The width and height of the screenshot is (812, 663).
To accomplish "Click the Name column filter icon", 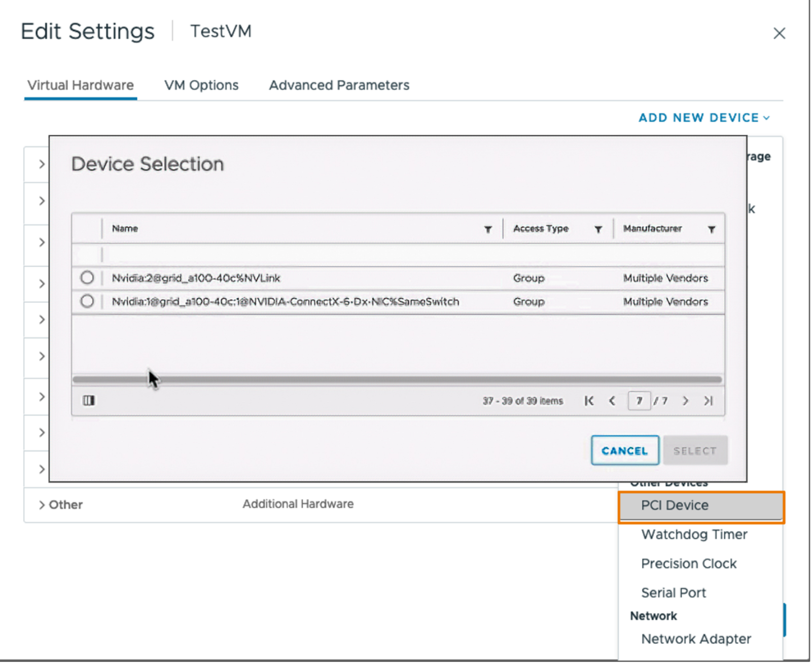I will 487,229.
